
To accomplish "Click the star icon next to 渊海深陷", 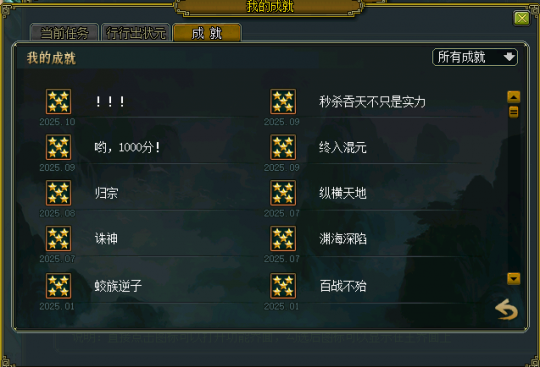I will [x=283, y=239].
